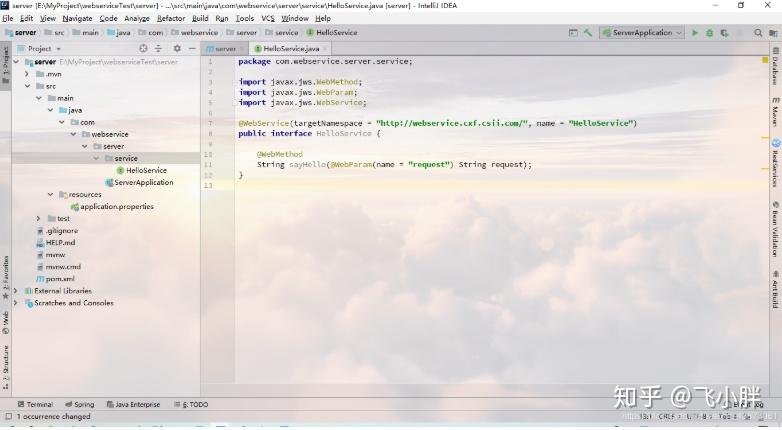Run with coverage shield icon

pos(724,33)
